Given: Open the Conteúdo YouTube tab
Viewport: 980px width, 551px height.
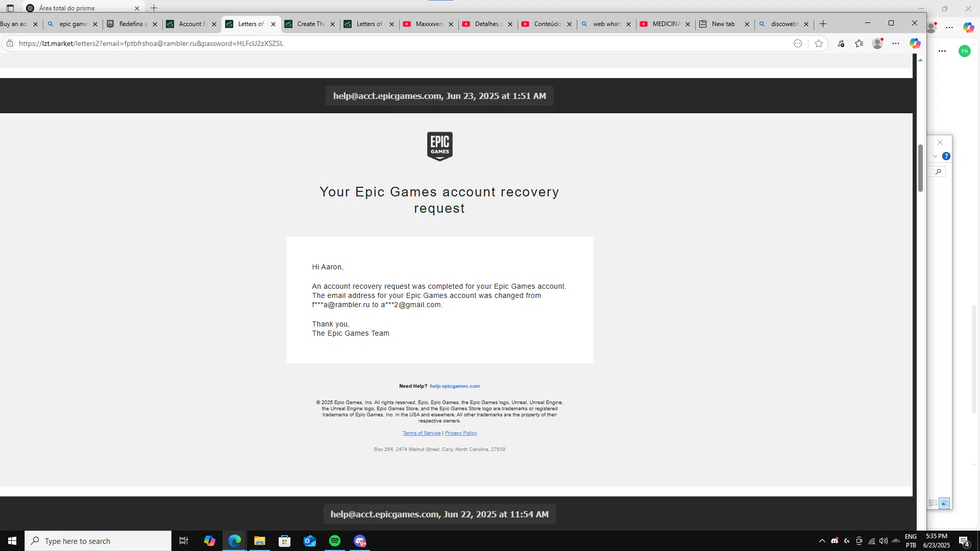Looking at the screenshot, I should coord(546,24).
